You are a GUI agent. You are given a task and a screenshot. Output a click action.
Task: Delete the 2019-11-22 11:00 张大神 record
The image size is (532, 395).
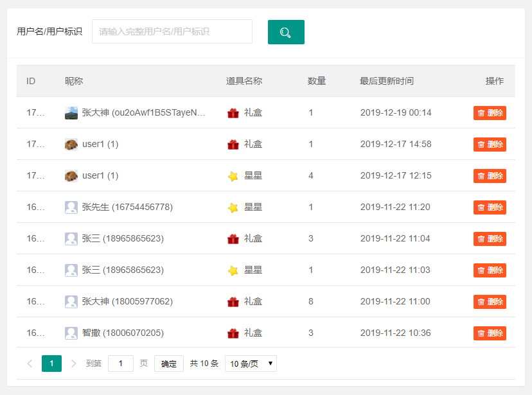point(490,302)
